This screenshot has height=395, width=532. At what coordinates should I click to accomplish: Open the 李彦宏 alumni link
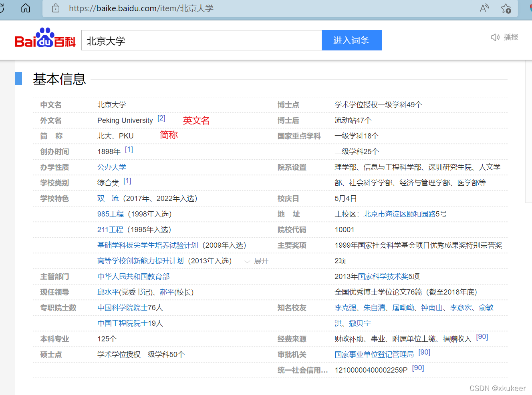coord(461,308)
